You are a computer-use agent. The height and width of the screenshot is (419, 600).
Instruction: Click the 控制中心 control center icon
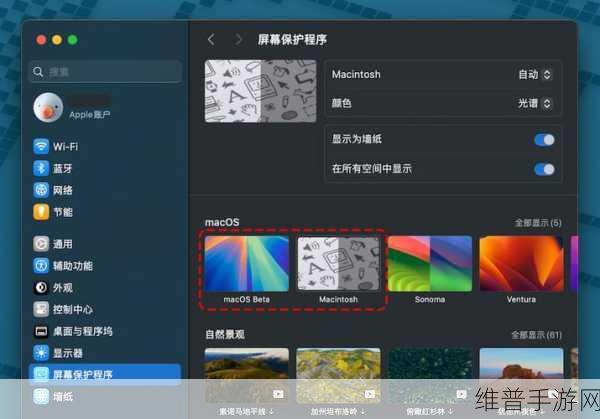click(41, 309)
